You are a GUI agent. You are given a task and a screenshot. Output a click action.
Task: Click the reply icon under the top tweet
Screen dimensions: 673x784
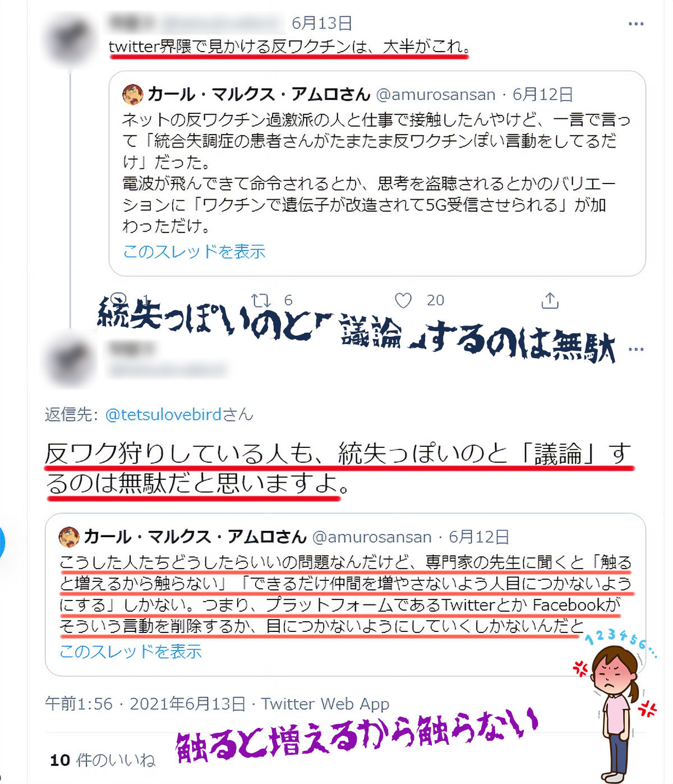click(119, 300)
